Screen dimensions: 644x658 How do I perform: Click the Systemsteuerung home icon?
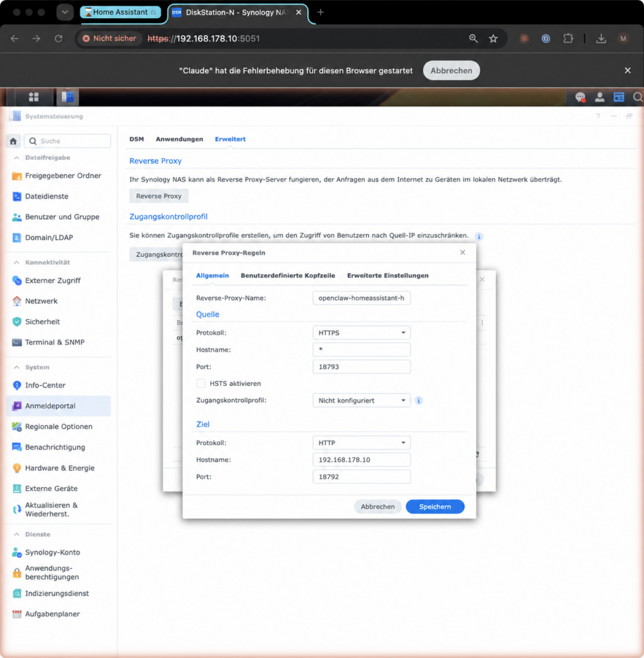click(x=13, y=141)
